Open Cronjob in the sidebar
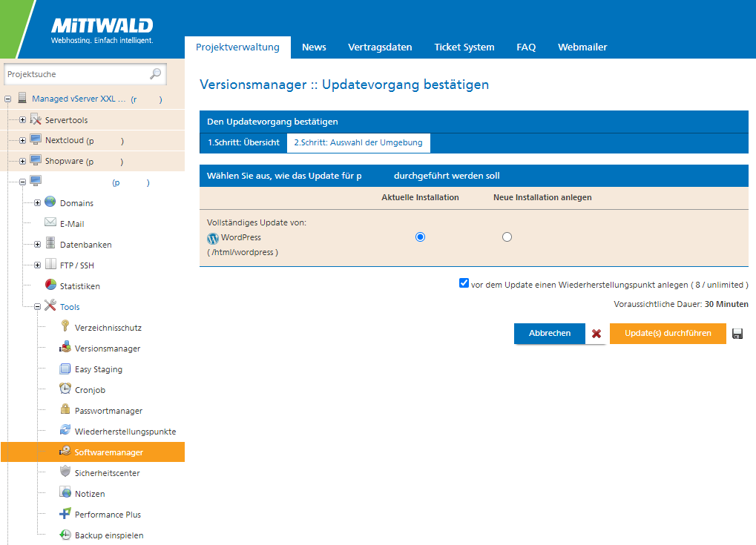756x545 pixels. (x=91, y=390)
